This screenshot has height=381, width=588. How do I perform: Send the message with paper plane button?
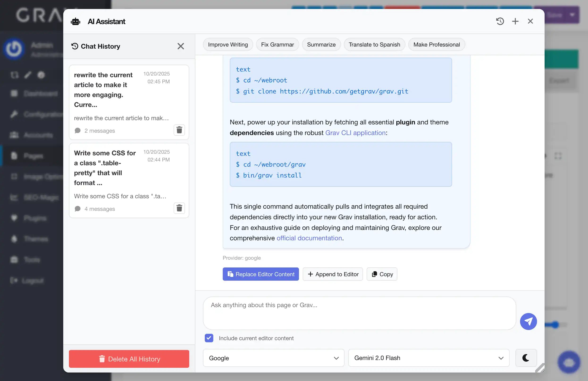[x=528, y=322]
